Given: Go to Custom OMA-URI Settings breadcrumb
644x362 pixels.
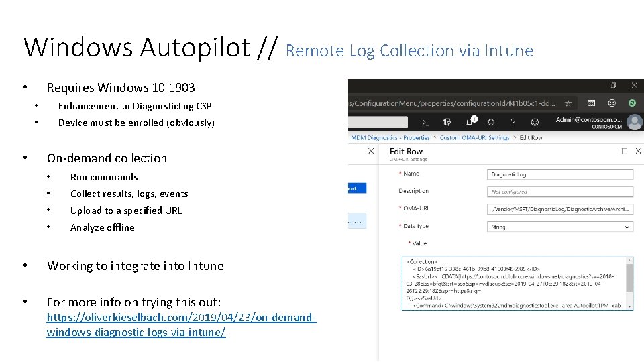Looking at the screenshot, I should pos(474,138).
